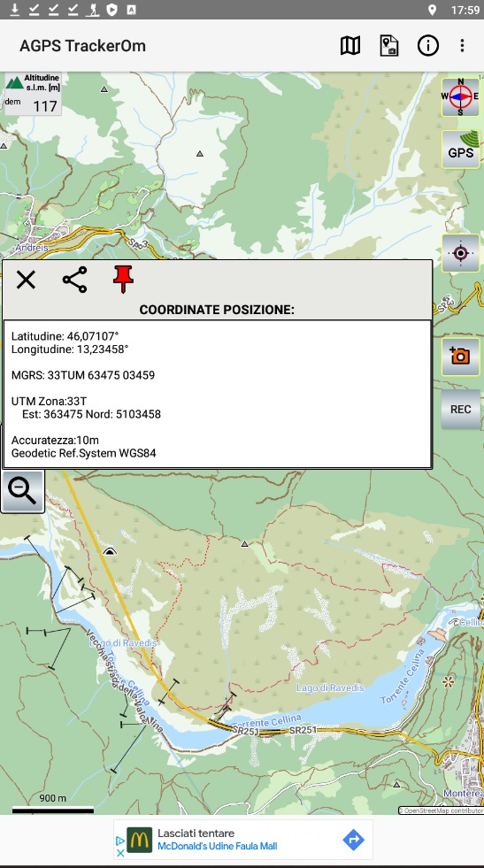The image size is (484, 868).
Task: Add a photo waypoint with camera icon
Action: click(460, 357)
